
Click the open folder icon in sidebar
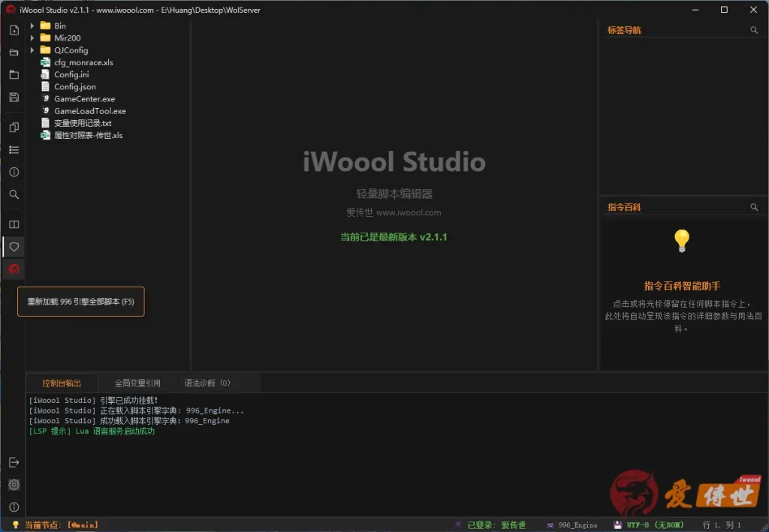[x=14, y=53]
